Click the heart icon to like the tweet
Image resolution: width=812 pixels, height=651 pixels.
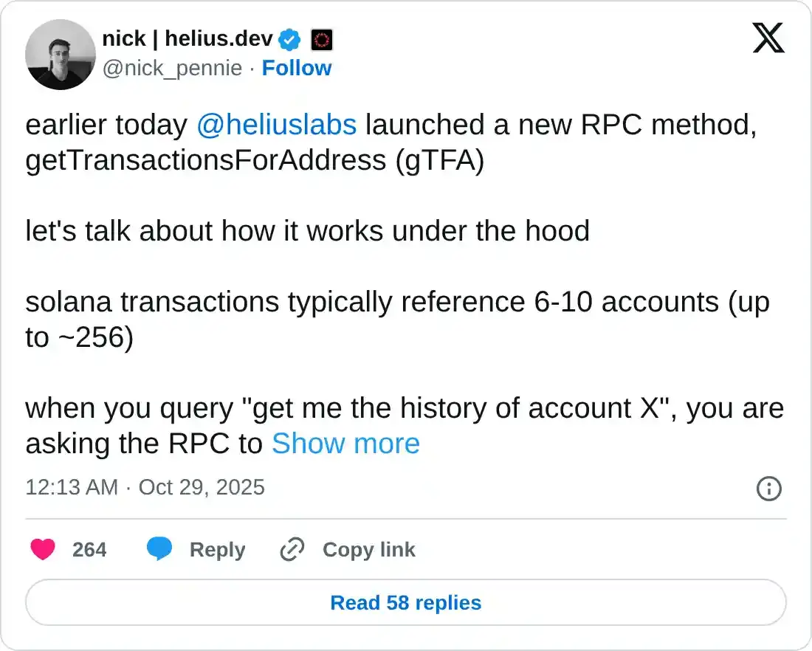[43, 549]
